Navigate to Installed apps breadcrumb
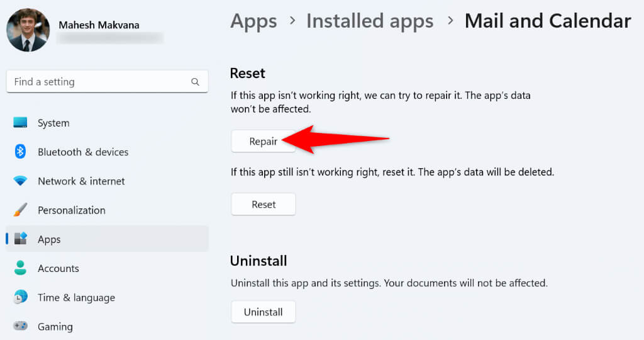This screenshot has width=644, height=340. click(x=370, y=21)
